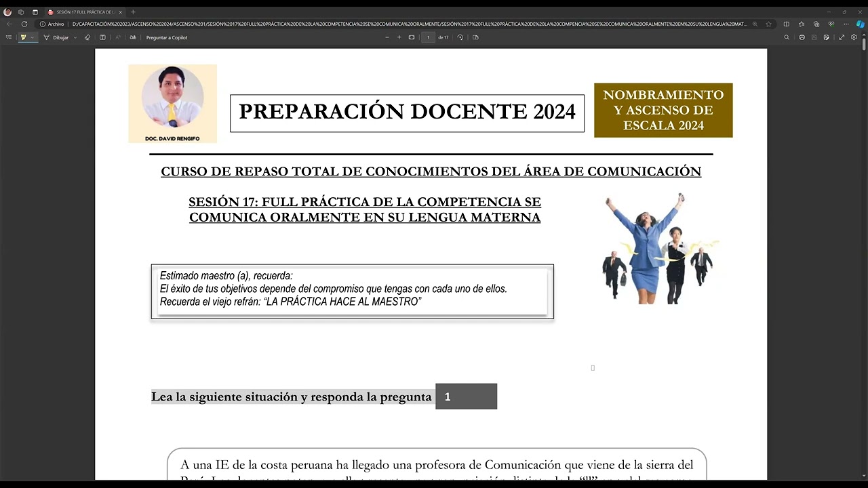Click Preguntar a Copilot
Image resolution: width=868 pixels, height=488 pixels.
(x=167, y=37)
